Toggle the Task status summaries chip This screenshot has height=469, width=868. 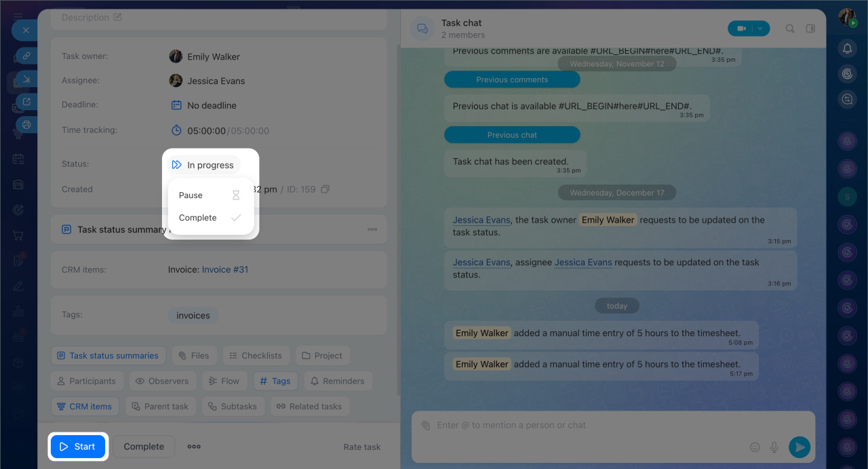(x=108, y=355)
